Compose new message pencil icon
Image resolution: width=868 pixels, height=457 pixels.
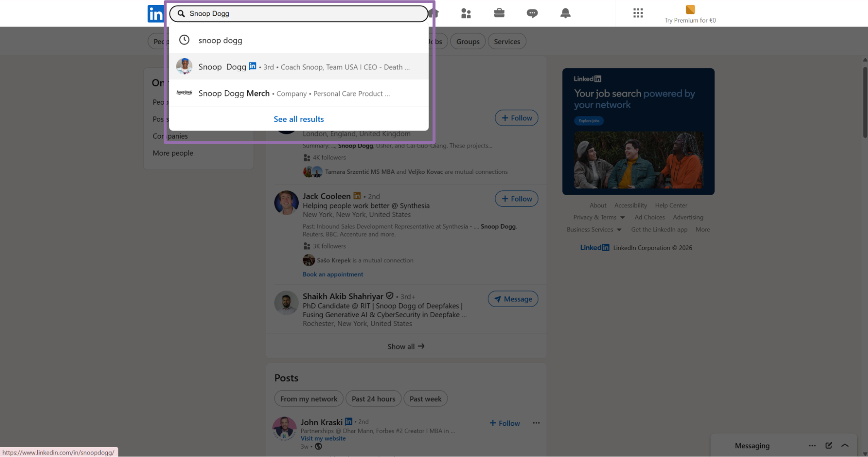click(x=828, y=445)
